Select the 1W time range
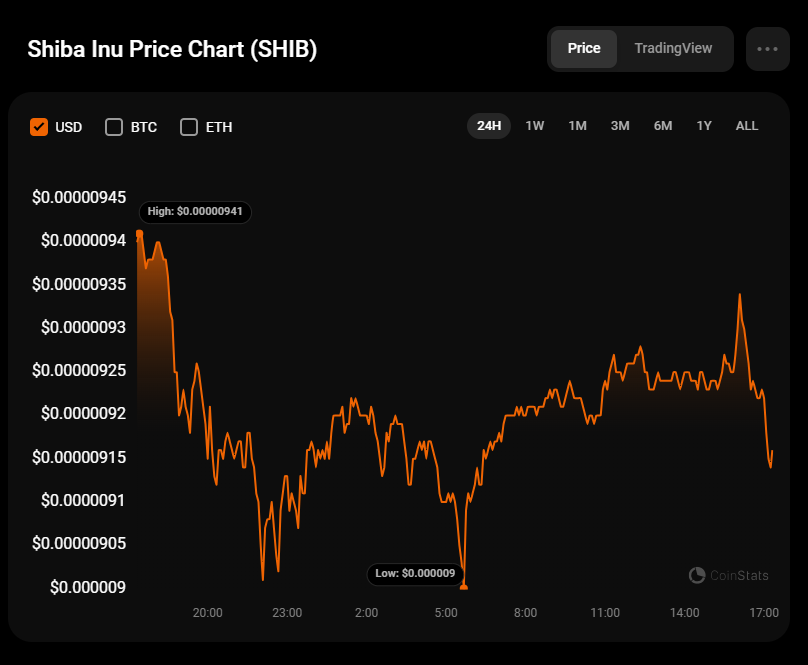 tap(535, 126)
